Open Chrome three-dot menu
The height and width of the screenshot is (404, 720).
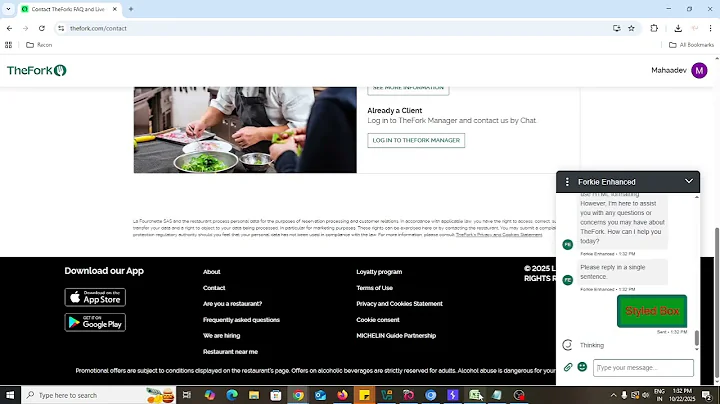click(710, 28)
